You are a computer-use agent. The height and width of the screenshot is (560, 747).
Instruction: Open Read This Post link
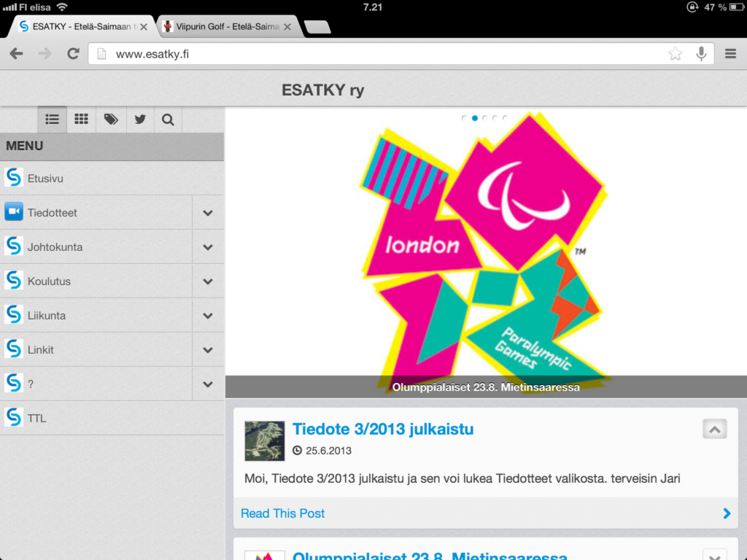pyautogui.click(x=282, y=513)
